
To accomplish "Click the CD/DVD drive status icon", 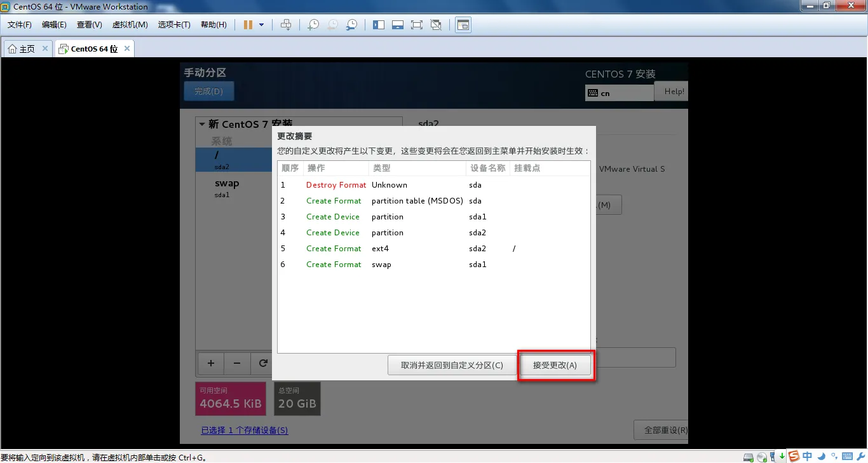I will pos(762,457).
